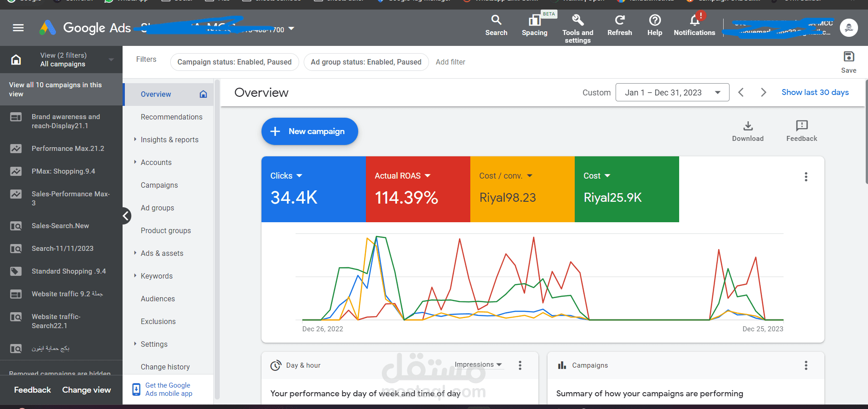Open the Impressions dropdown
The width and height of the screenshot is (868, 409).
[x=478, y=364]
